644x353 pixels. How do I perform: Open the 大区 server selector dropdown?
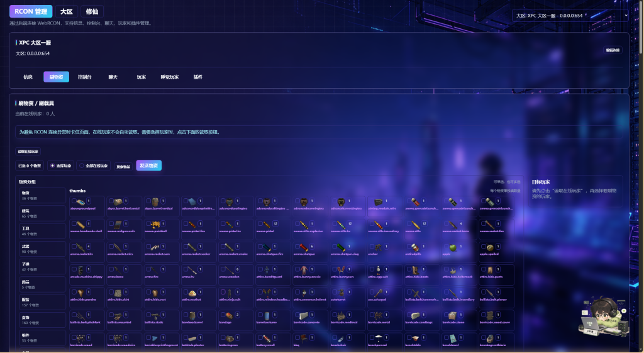pos(571,16)
